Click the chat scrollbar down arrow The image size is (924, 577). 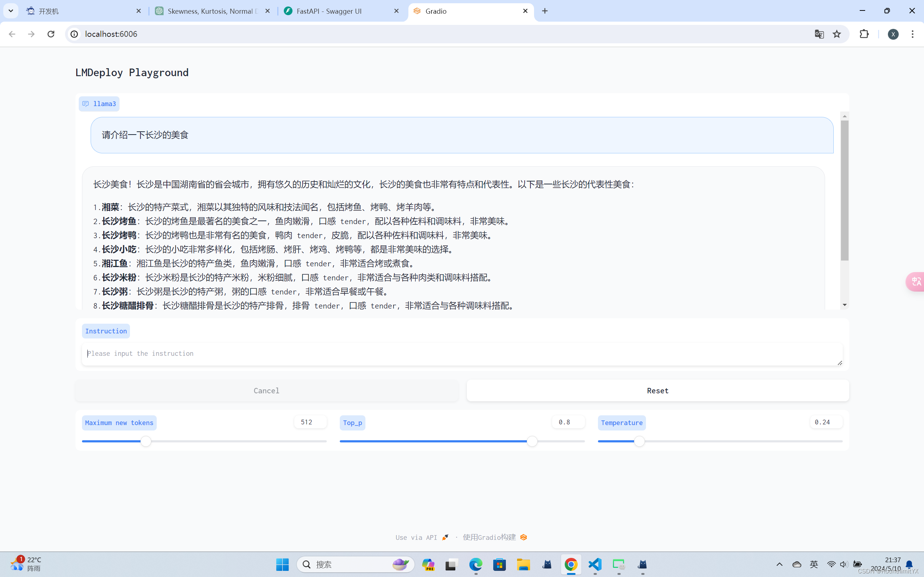(x=845, y=305)
